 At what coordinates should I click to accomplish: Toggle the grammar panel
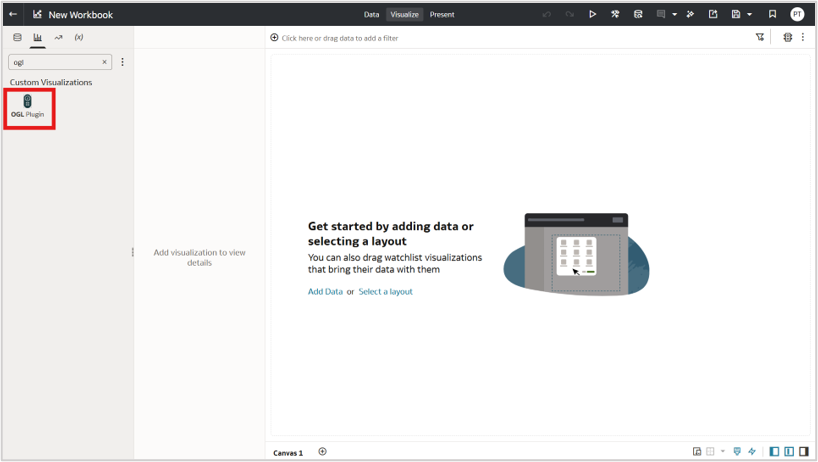pyautogui.click(x=789, y=452)
